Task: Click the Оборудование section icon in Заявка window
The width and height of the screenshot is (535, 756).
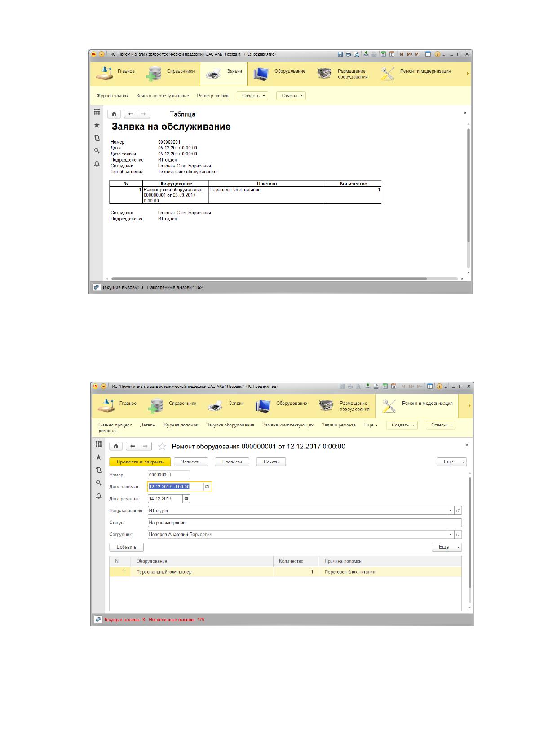Action: (x=261, y=74)
